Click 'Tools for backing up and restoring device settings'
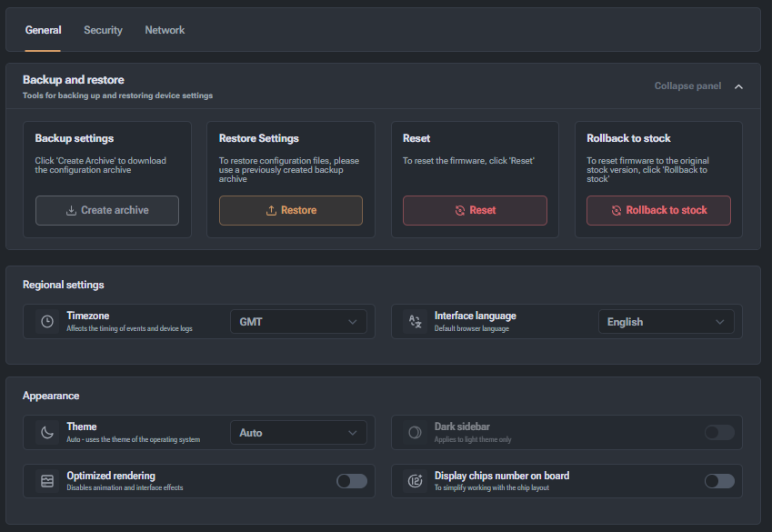 pyautogui.click(x=117, y=95)
